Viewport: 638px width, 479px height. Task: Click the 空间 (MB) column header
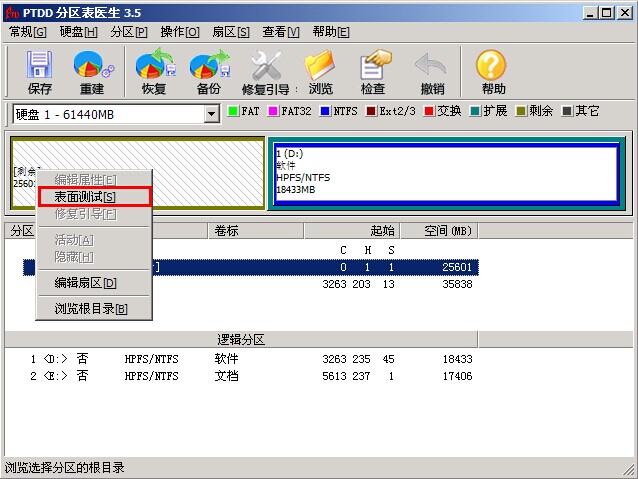click(439, 231)
